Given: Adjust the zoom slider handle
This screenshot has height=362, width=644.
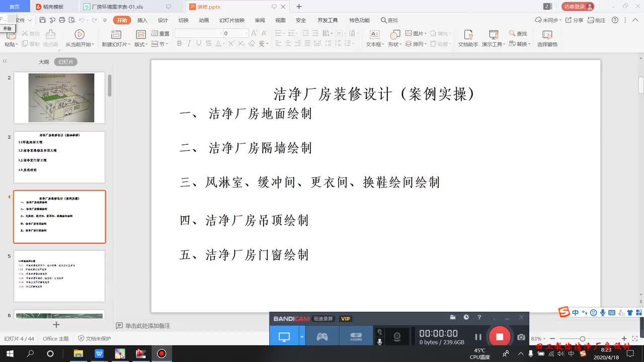Looking at the screenshot, I should pyautogui.click(x=583, y=339).
